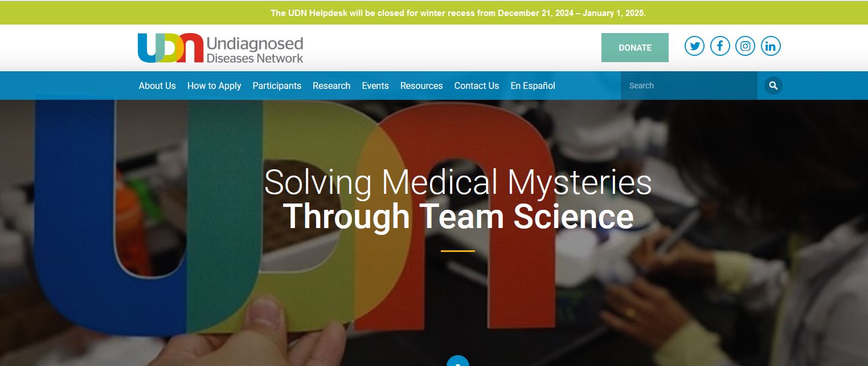Focus the Search input field
The width and height of the screenshot is (868, 366).
pos(689,86)
